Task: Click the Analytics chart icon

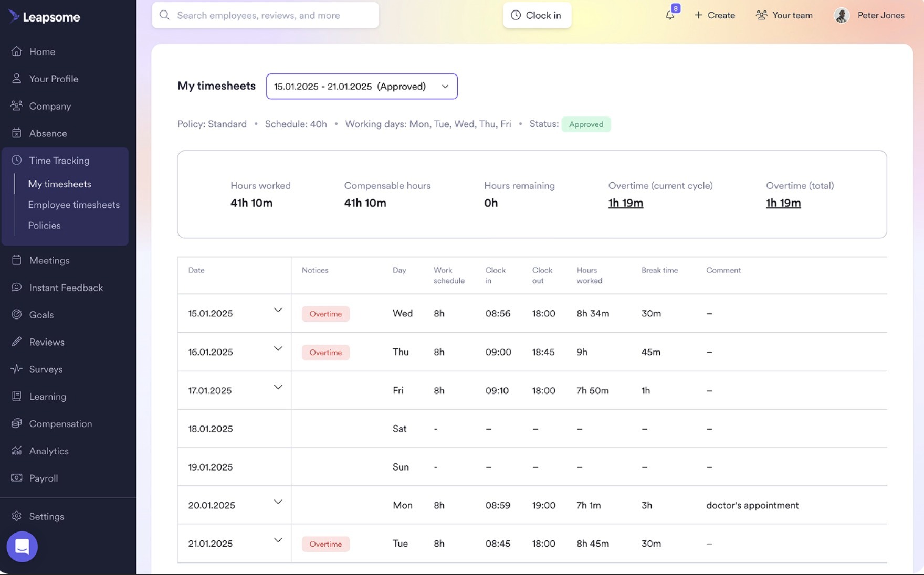Action: [x=17, y=451]
